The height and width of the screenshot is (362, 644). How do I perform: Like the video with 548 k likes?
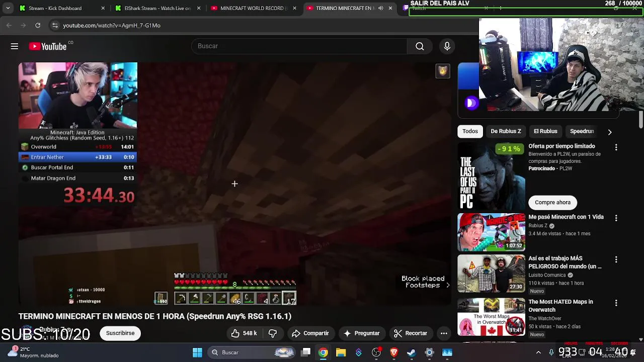[x=244, y=333]
